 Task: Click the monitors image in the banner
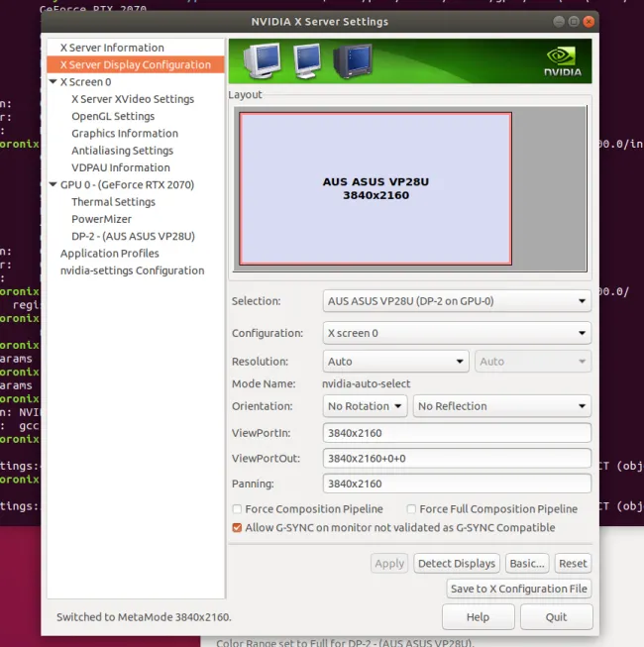tap(302, 60)
